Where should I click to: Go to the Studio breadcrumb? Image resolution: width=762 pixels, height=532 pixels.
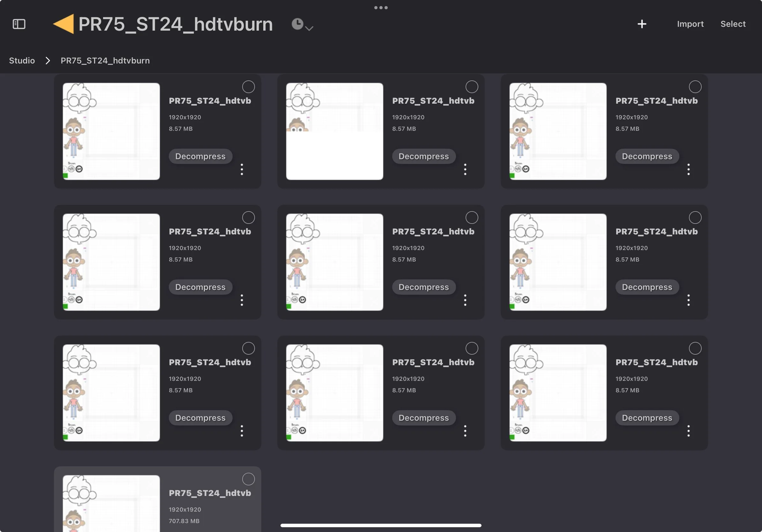click(x=22, y=61)
